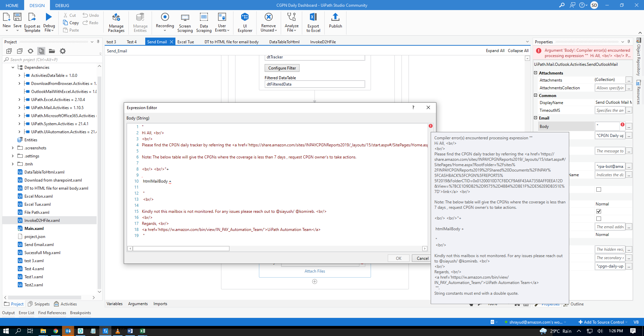This screenshot has width=644, height=336.
Task: Click the Cut command in the ribbon
Action: pyautogui.click(x=70, y=15)
